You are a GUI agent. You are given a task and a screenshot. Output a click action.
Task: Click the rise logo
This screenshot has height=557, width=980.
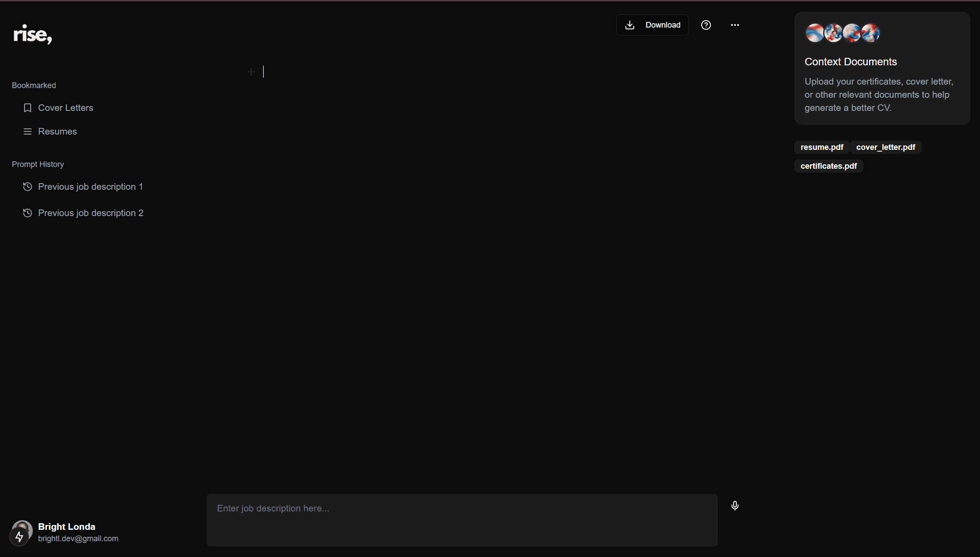click(33, 34)
